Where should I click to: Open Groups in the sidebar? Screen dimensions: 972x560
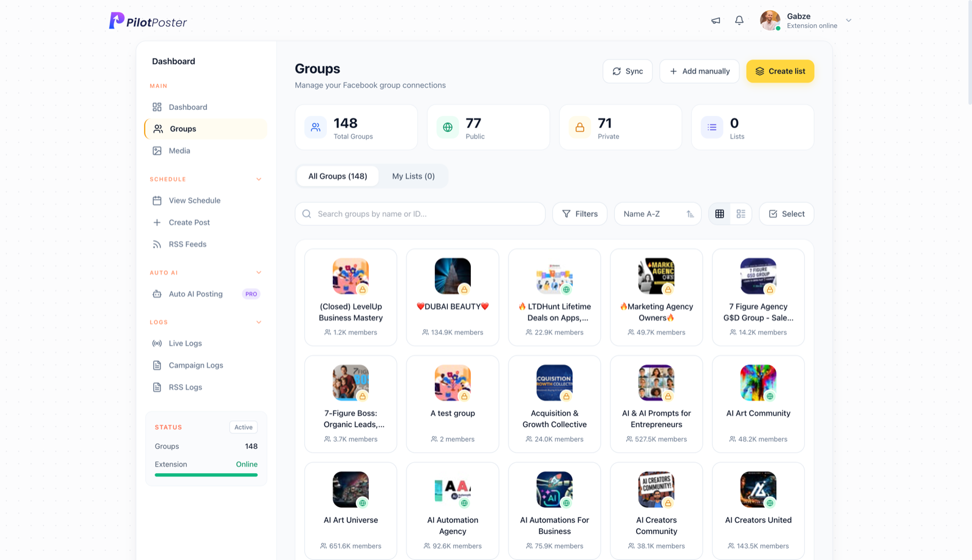(205, 129)
